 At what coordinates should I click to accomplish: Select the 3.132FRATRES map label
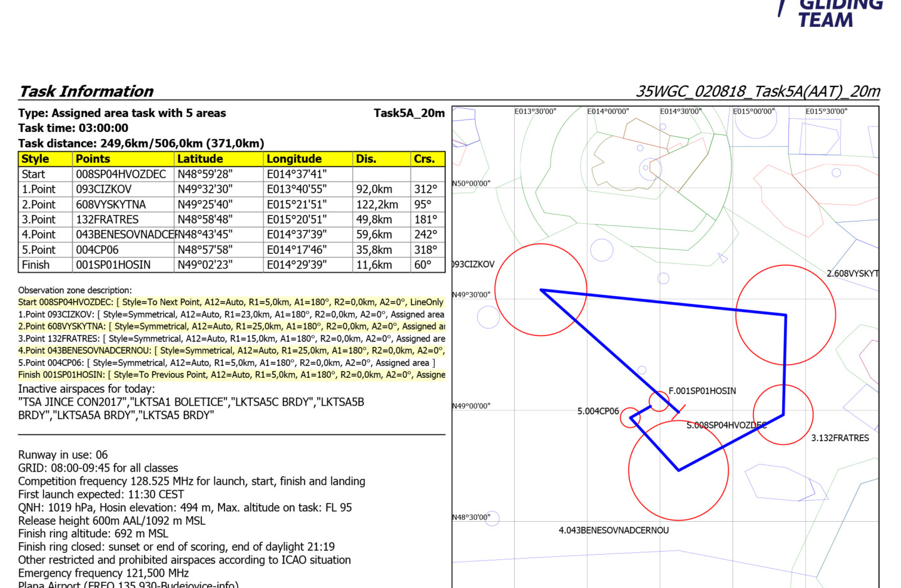pos(840,438)
